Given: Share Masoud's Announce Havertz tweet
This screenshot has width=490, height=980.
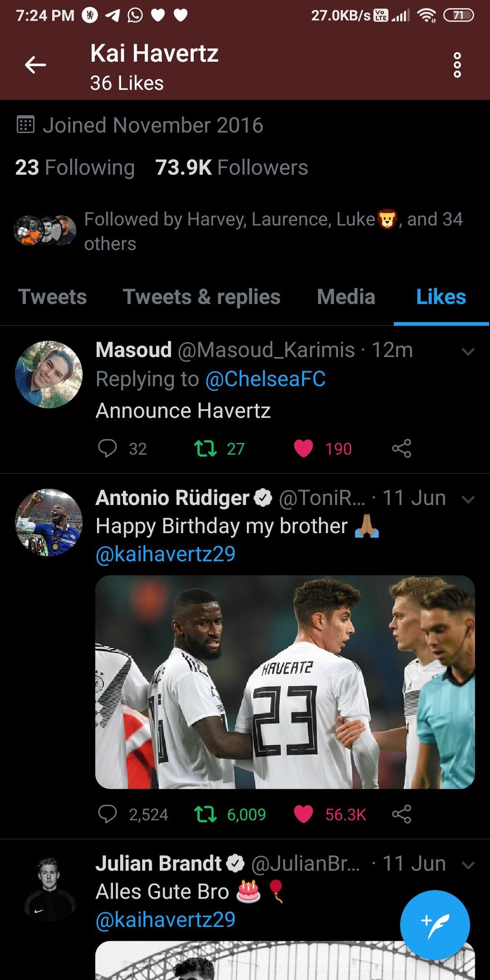Looking at the screenshot, I should click(x=401, y=448).
